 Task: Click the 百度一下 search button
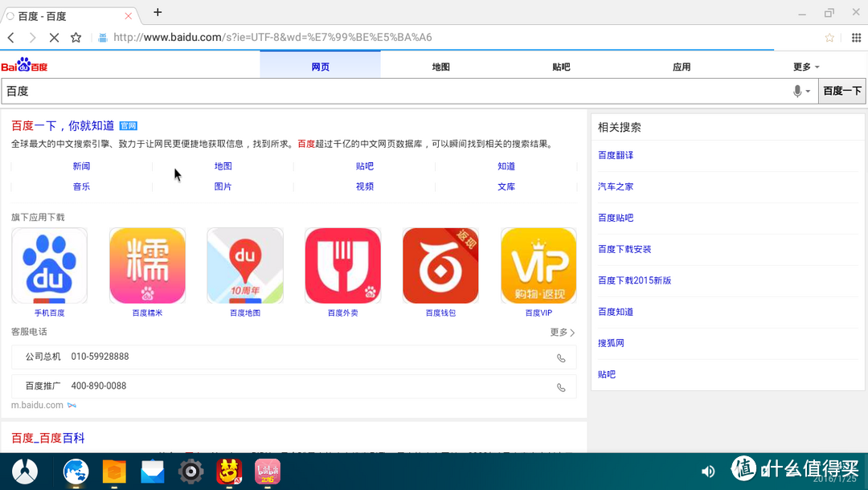pyautogui.click(x=842, y=92)
